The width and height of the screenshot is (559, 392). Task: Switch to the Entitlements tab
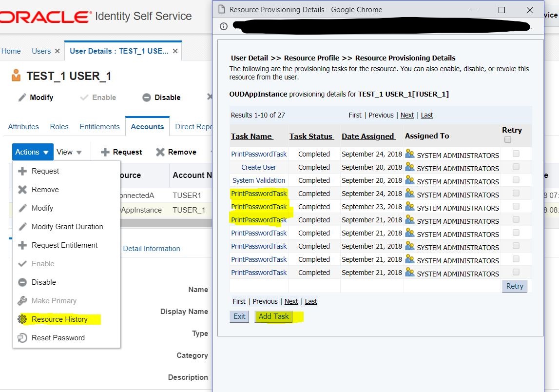point(99,127)
